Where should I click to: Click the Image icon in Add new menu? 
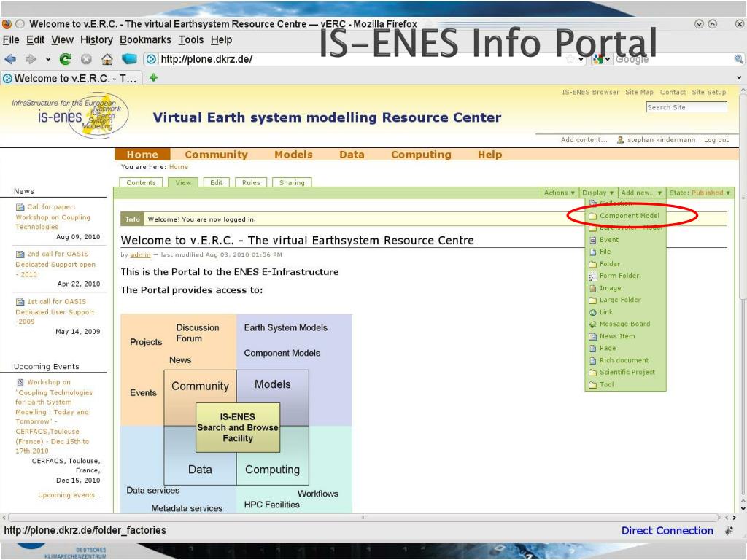pos(592,288)
